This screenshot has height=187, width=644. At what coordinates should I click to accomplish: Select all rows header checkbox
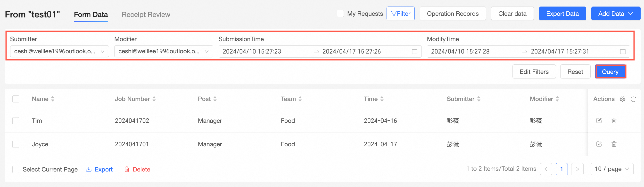click(x=16, y=99)
